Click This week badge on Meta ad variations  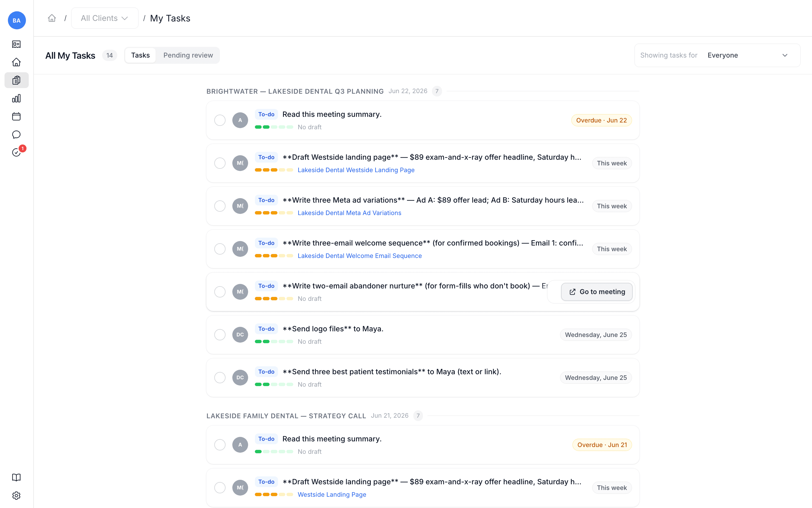tap(612, 206)
